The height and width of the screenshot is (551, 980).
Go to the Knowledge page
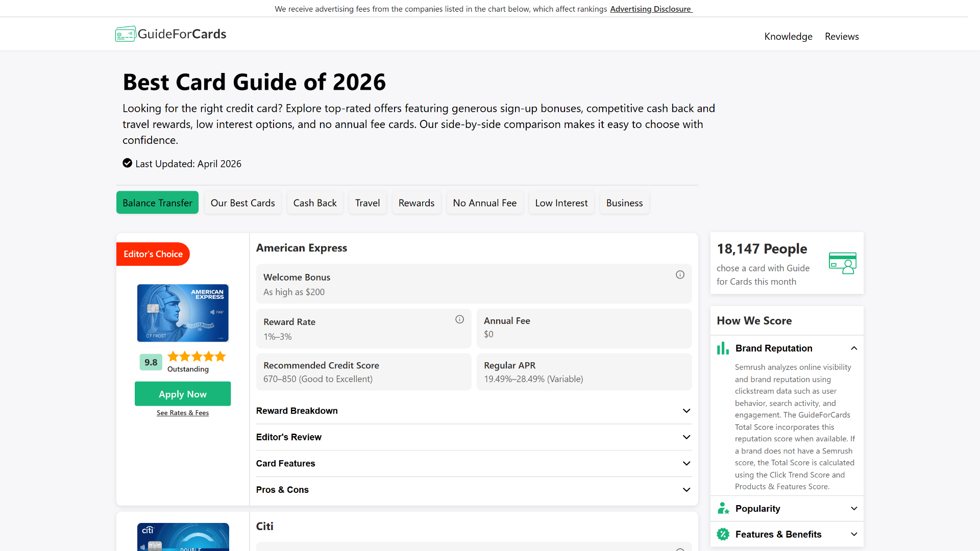(x=788, y=36)
